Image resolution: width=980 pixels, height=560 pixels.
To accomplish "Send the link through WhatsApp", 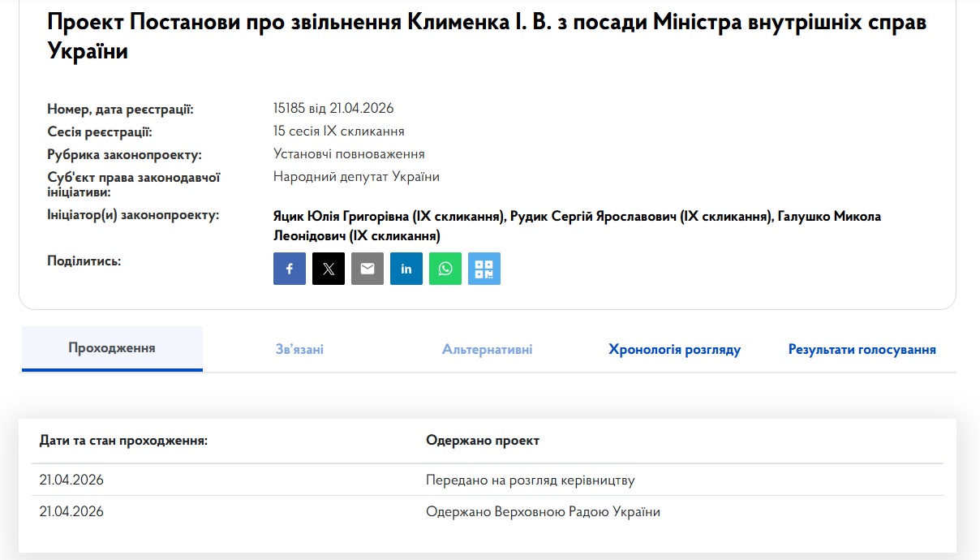I will click(445, 269).
